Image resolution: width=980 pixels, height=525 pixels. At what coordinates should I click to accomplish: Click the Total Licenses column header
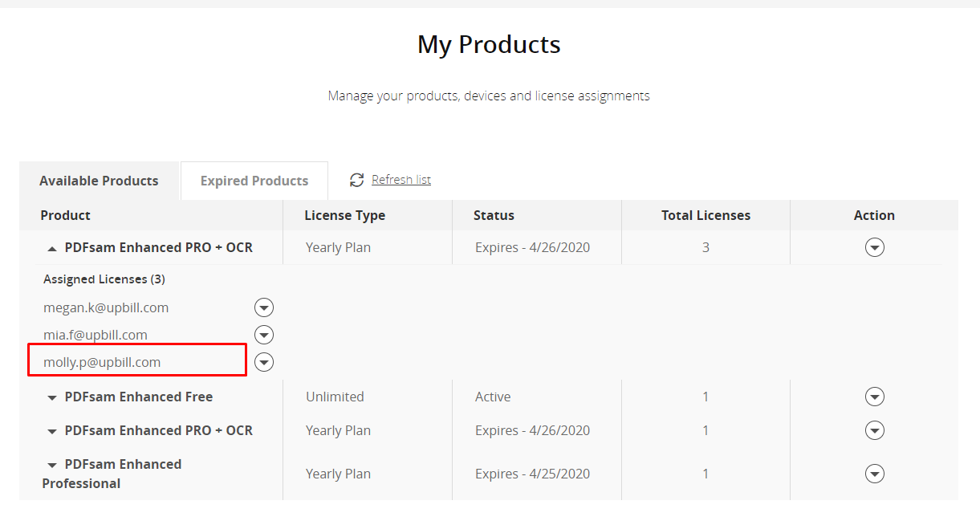pyautogui.click(x=706, y=215)
